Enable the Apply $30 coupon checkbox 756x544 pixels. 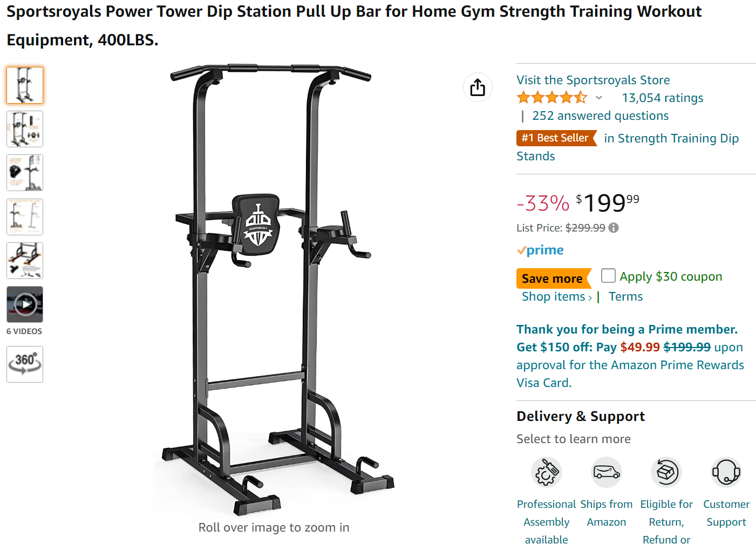pyautogui.click(x=608, y=276)
